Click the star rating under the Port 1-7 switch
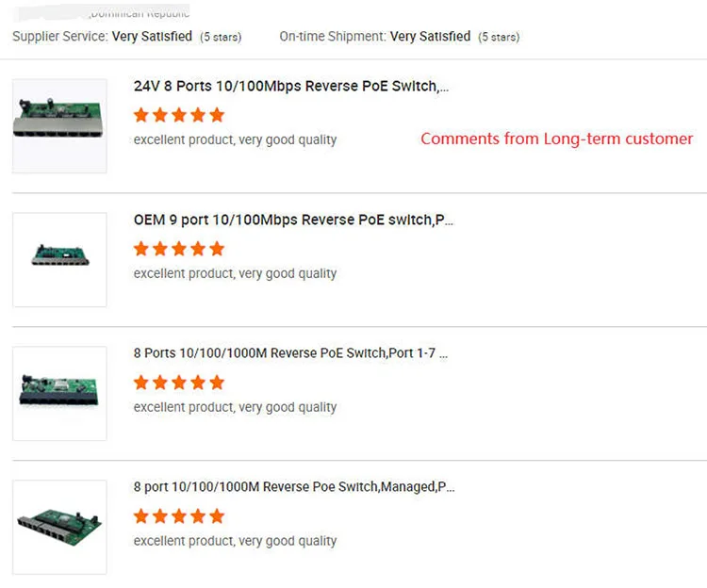Screen dimensions: 707x588 (x=179, y=383)
